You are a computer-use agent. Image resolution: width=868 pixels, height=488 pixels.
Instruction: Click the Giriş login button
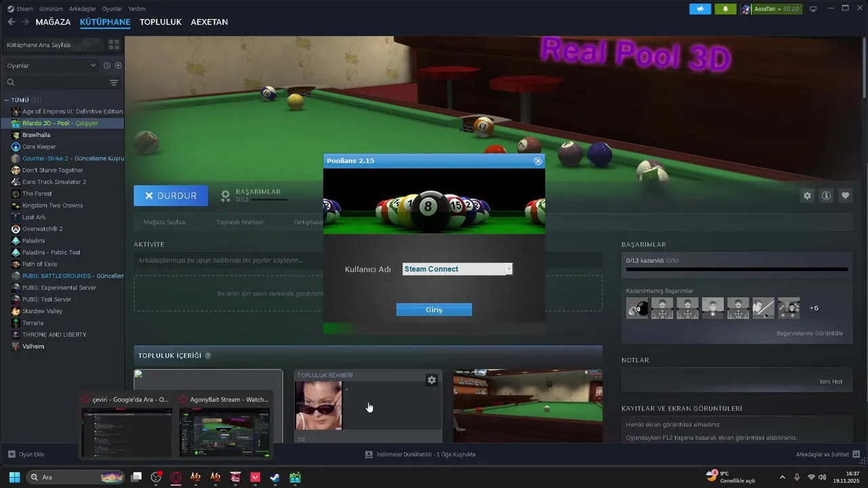coord(434,310)
